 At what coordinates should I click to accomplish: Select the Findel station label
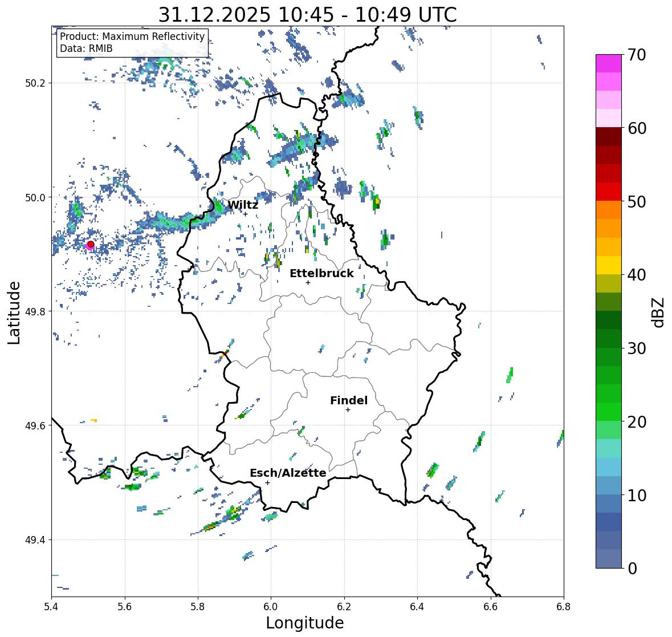pyautogui.click(x=348, y=400)
